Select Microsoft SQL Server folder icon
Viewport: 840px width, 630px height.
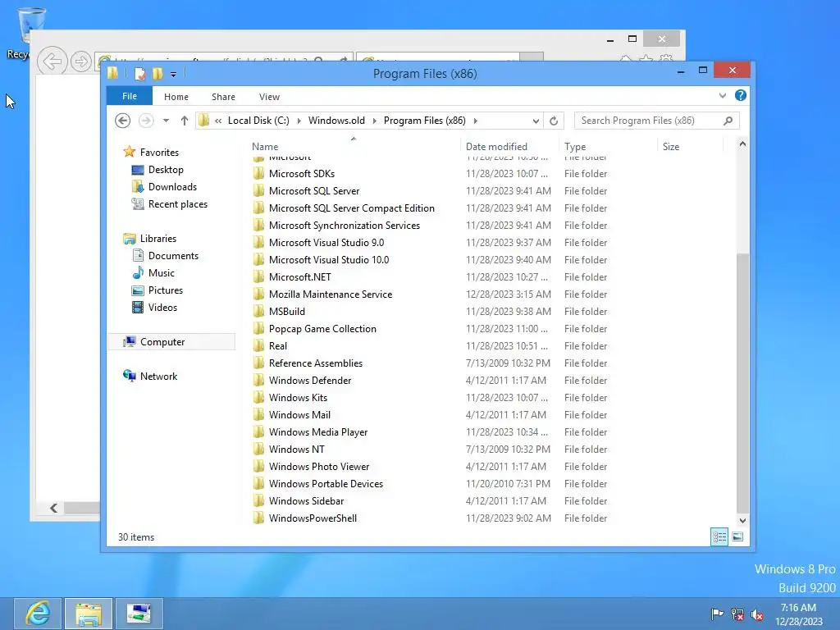point(258,190)
